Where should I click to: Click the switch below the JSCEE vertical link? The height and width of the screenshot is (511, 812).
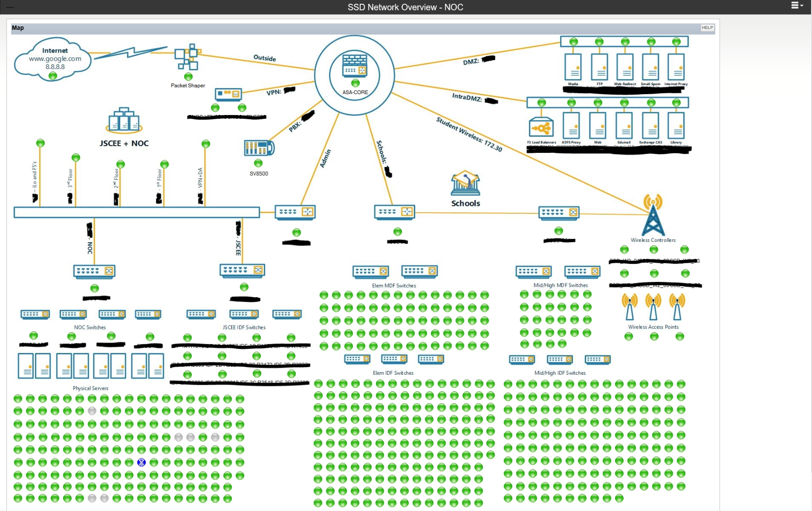[242, 270]
